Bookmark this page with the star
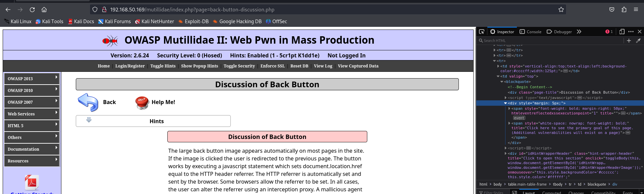The width and height of the screenshot is (644, 194). (561, 10)
